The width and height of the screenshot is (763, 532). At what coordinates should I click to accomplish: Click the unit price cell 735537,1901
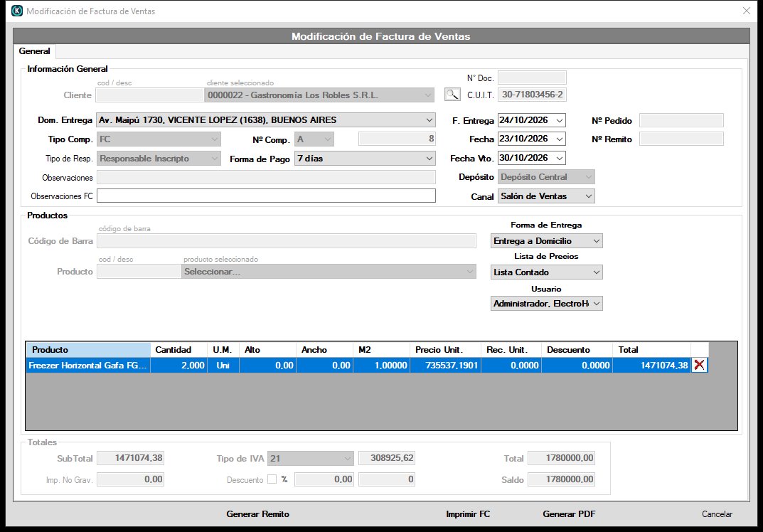tap(446, 365)
